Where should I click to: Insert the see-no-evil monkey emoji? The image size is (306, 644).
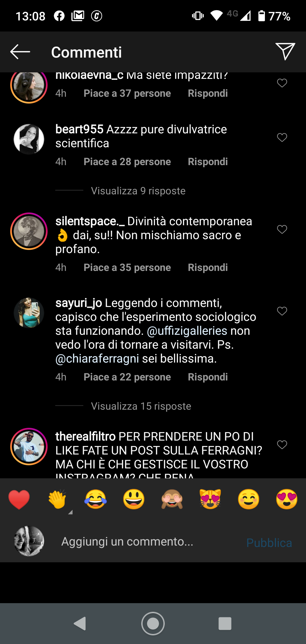click(x=172, y=499)
